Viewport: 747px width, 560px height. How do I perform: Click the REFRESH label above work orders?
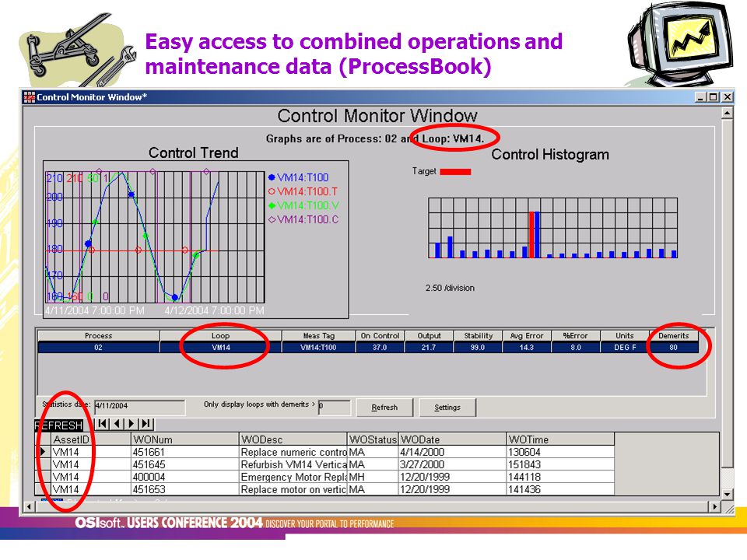58,425
